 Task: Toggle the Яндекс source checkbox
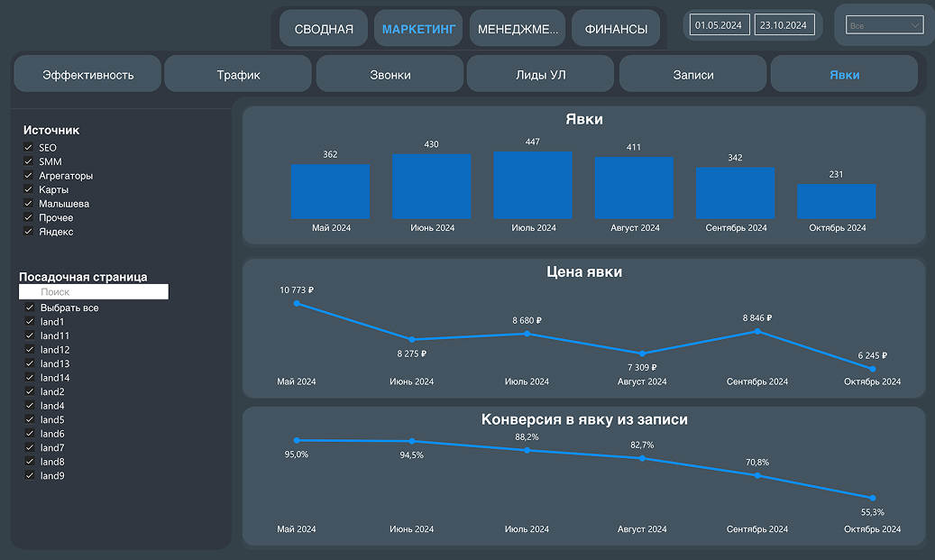(x=29, y=232)
